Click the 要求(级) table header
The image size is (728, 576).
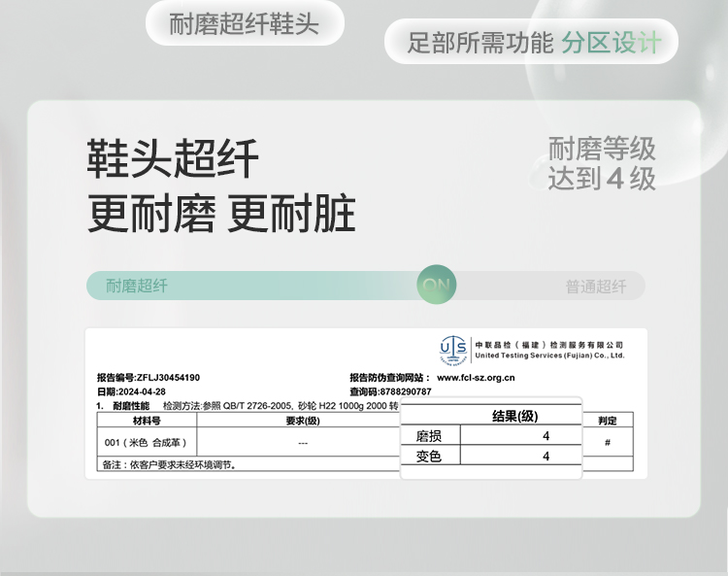303,421
